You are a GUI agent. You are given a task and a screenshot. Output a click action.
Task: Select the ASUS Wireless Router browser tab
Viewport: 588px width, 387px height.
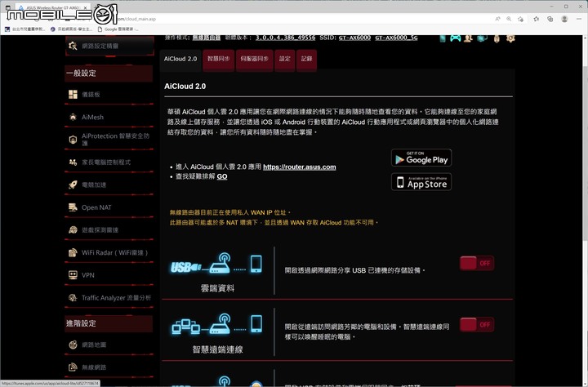52,7
